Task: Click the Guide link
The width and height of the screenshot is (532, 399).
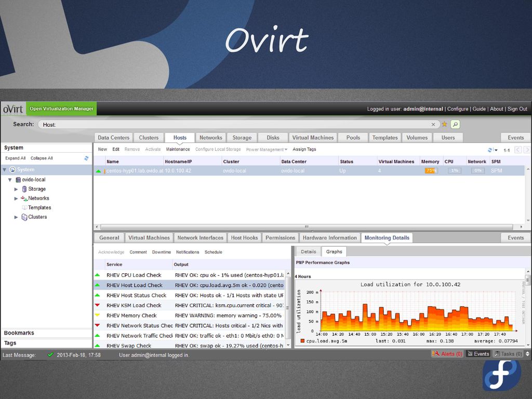Action: 479,109
